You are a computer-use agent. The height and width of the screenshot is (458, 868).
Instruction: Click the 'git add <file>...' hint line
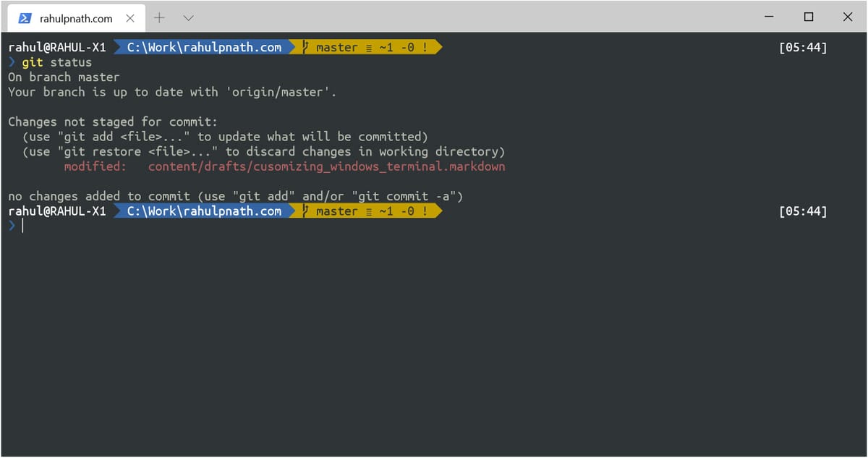(225, 136)
